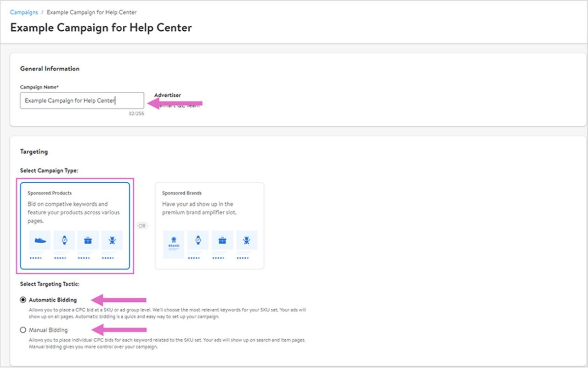Image resolution: width=588 pixels, height=368 pixels.
Task: Click the OR divider badge between cards
Action: (142, 225)
